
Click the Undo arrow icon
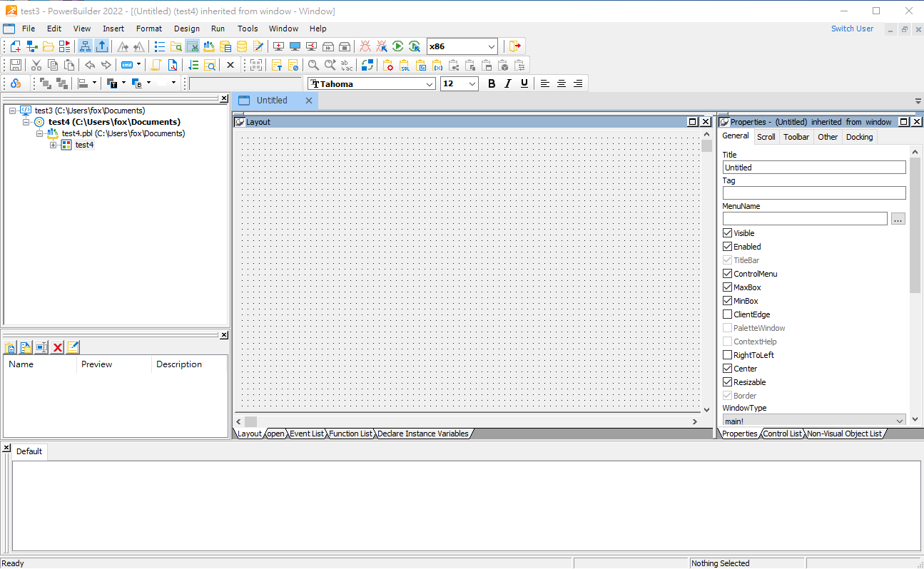(90, 65)
